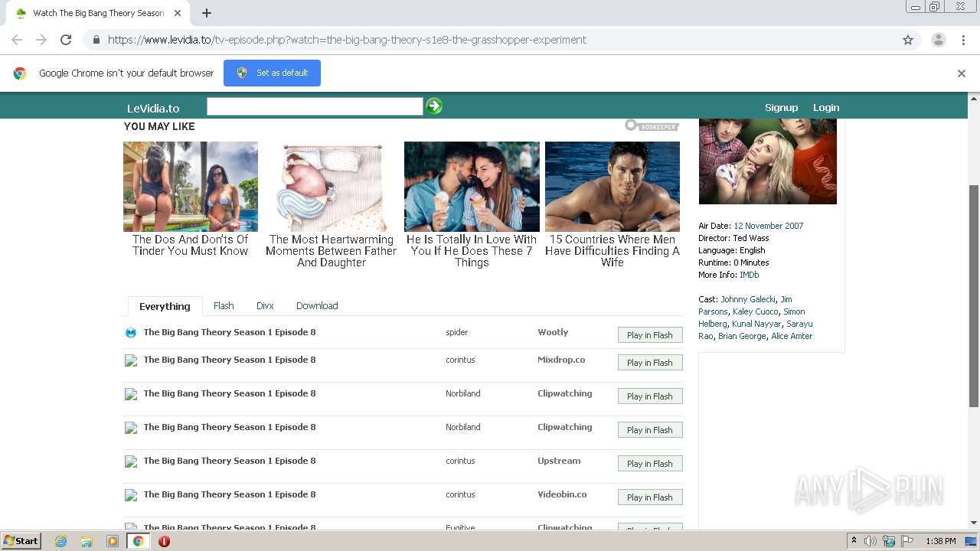The image size is (980, 551).
Task: Open the Chrome profile avatar icon
Action: pyautogui.click(x=938, y=40)
